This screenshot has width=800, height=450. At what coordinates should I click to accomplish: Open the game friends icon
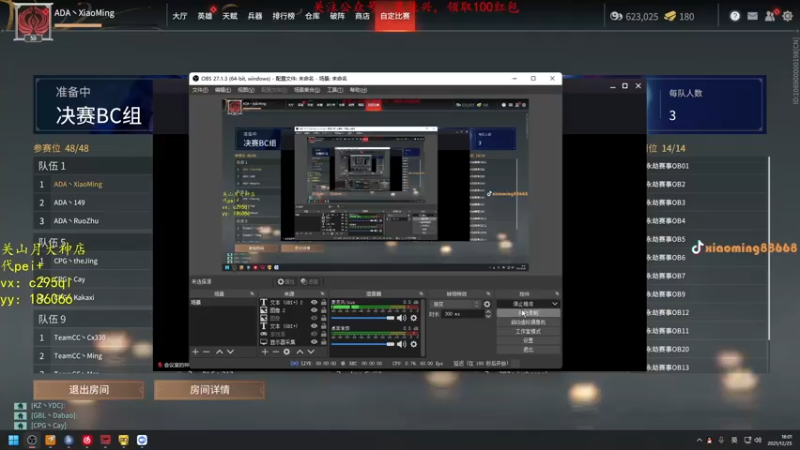770,16
